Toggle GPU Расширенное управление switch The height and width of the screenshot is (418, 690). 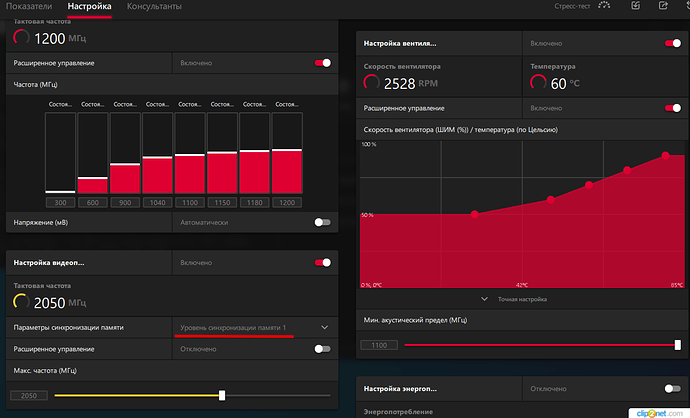[323, 63]
